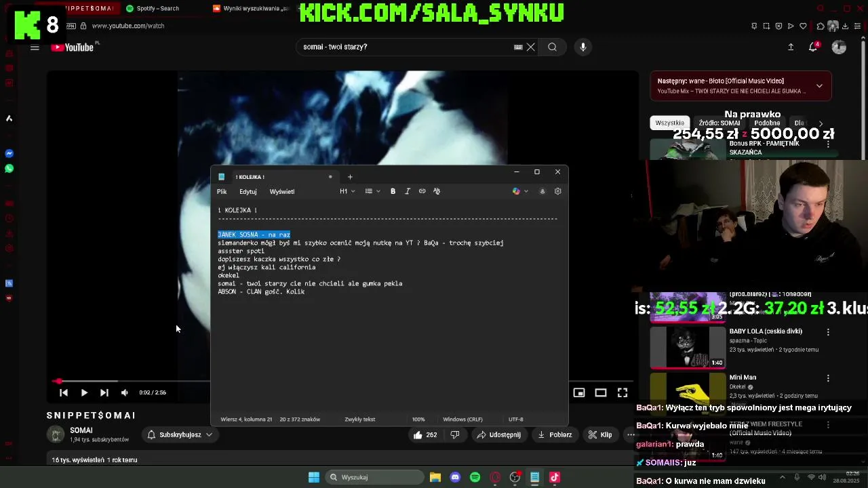Enable miniplayer mode in the player
Screen dimensions: 868x488
(x=579, y=392)
